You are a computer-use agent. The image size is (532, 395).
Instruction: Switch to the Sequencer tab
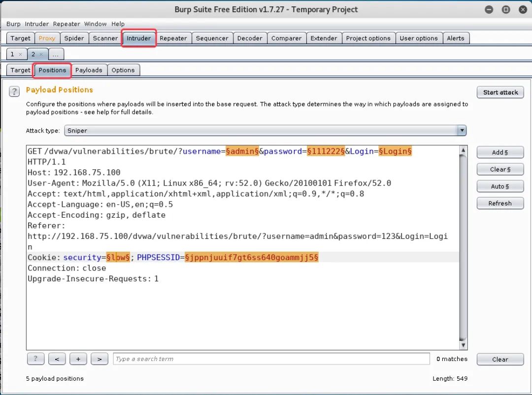click(212, 38)
